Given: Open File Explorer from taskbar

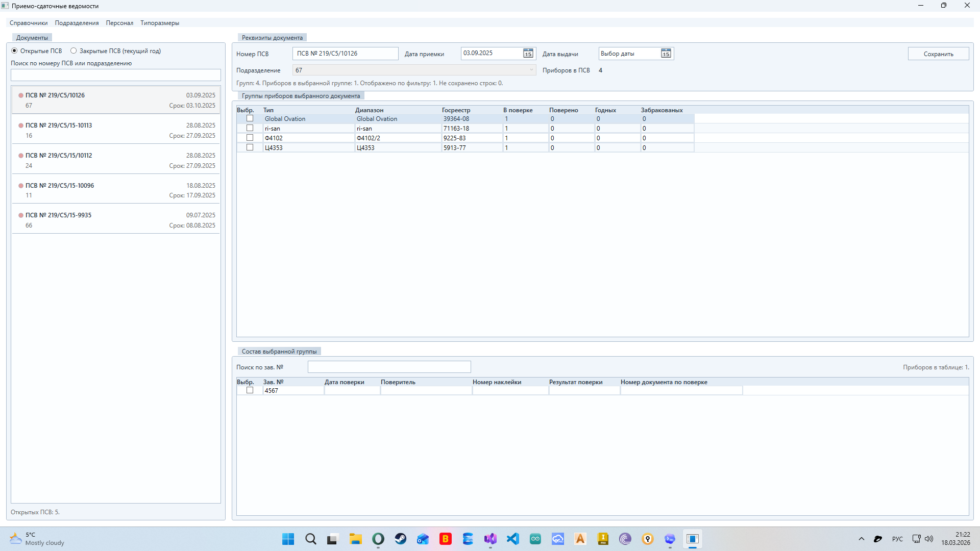Looking at the screenshot, I should click(356, 539).
